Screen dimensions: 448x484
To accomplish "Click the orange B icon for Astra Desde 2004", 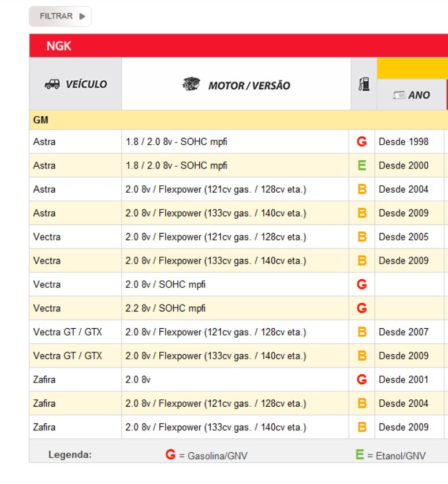I will pyautogui.click(x=362, y=189).
